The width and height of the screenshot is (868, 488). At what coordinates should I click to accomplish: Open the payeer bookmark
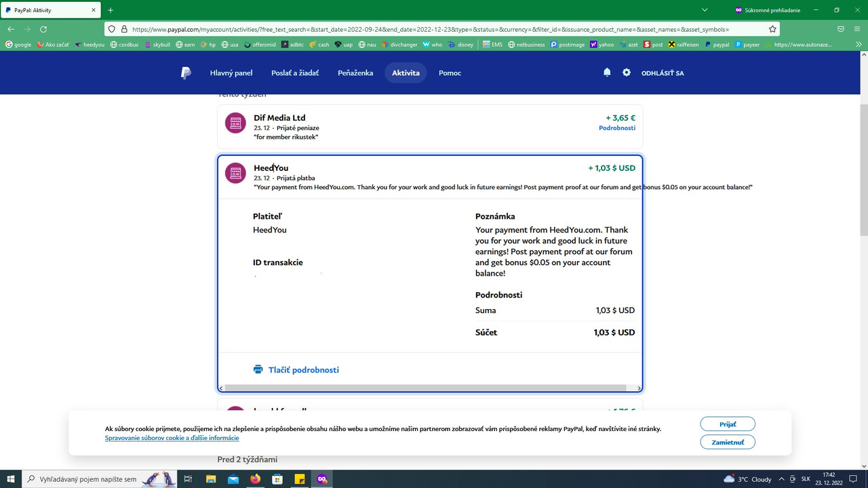pyautogui.click(x=747, y=45)
